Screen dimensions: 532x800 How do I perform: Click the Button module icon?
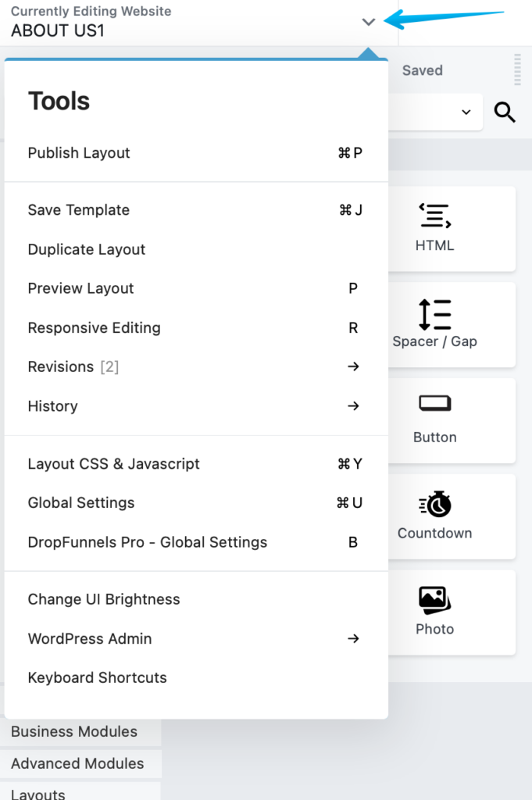tap(434, 403)
